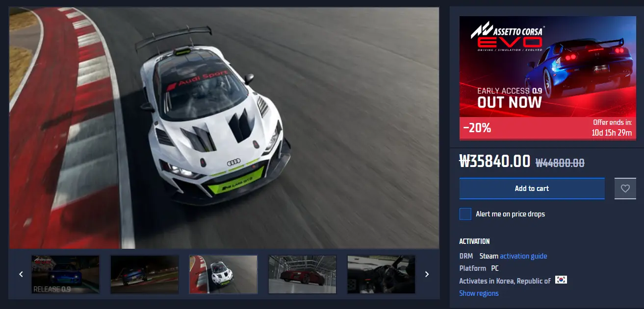This screenshot has height=309, width=644.
Task: Click the DRM Steam text
Action: point(479,256)
